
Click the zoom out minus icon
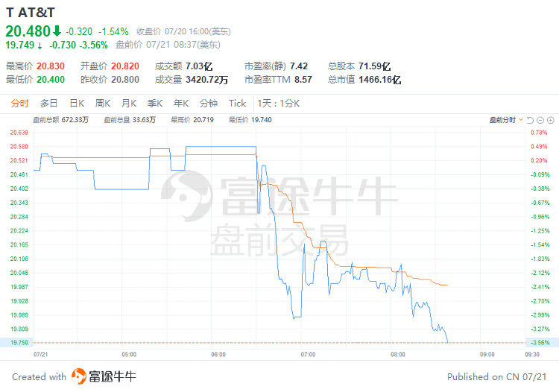click(x=540, y=119)
